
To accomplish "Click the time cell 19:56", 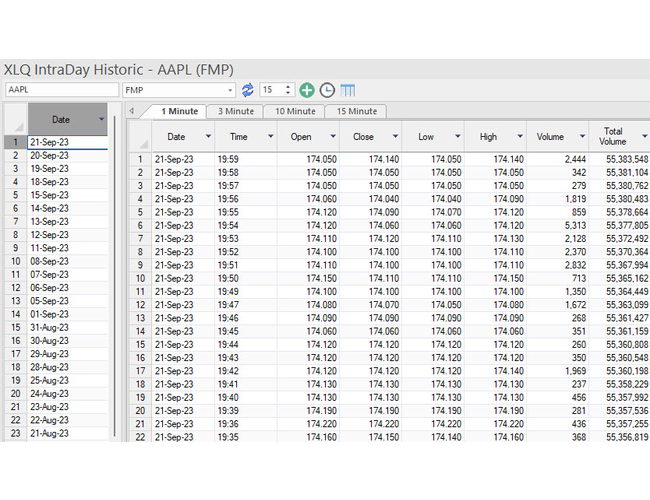I will [x=246, y=199].
